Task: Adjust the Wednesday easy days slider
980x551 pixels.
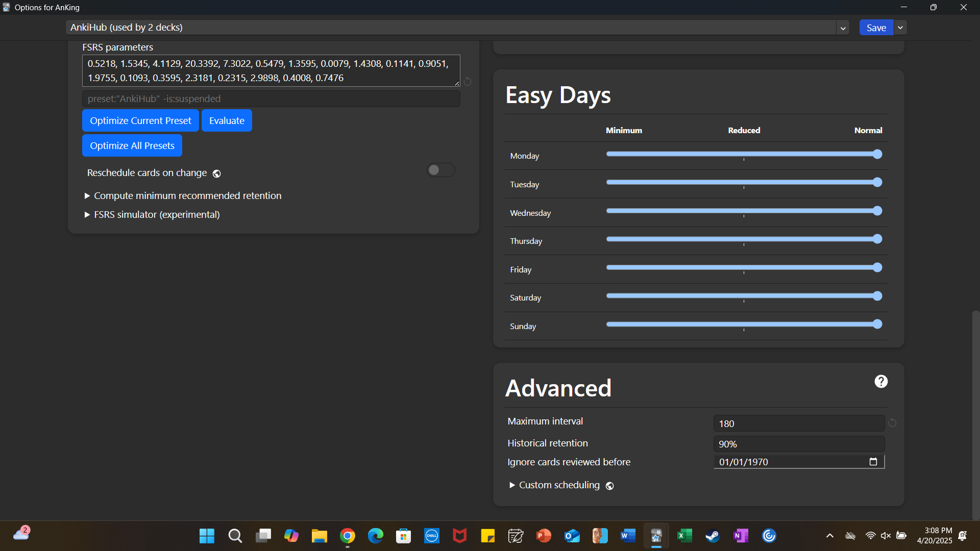Action: pyautogui.click(x=744, y=211)
